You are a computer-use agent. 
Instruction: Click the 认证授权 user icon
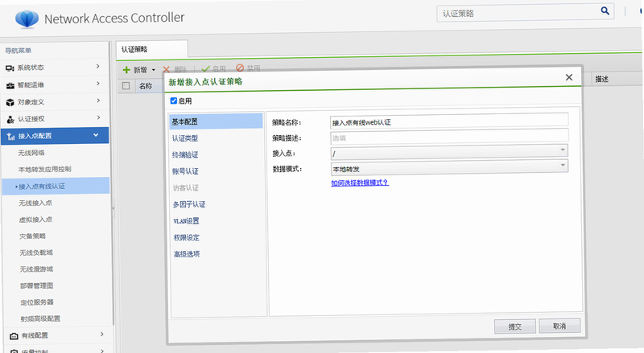click(x=10, y=120)
